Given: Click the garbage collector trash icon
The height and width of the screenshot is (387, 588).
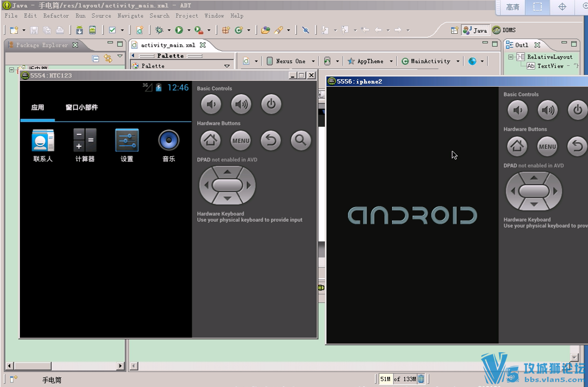Looking at the screenshot, I should (421, 379).
